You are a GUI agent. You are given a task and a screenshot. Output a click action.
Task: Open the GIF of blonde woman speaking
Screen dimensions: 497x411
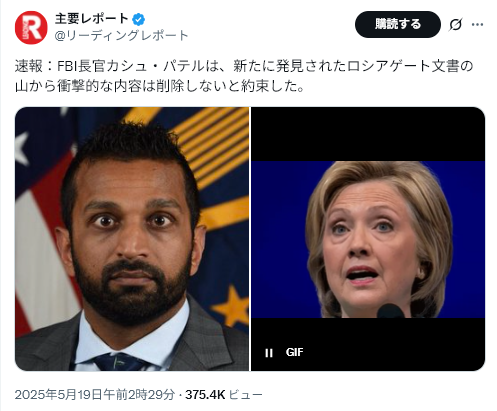368,239
